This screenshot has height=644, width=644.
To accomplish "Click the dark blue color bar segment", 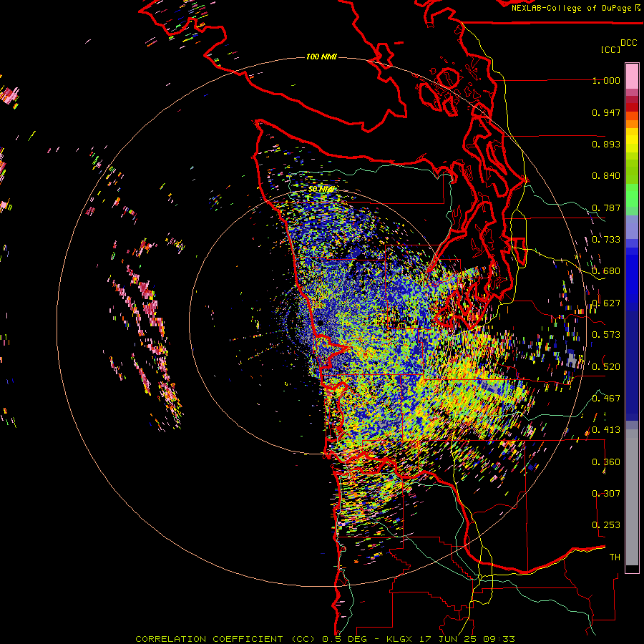I will coord(632,361).
